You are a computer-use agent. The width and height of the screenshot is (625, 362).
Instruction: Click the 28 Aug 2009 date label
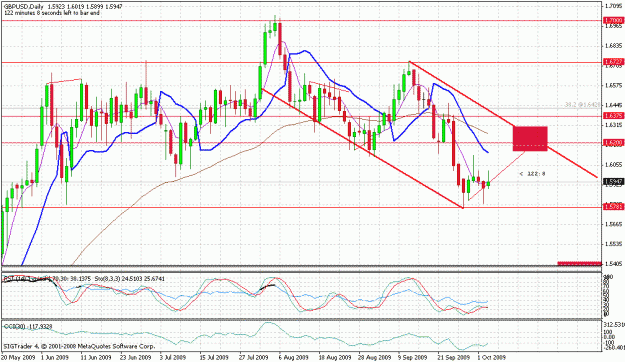coord(374,357)
